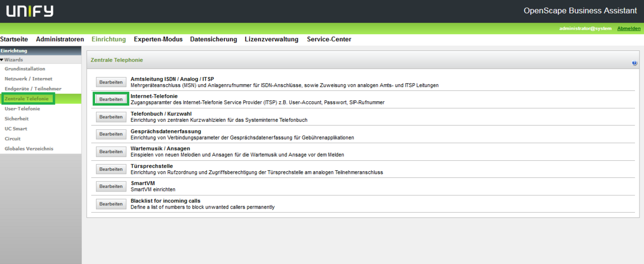Viewport: 644px width, 264px height.
Task: Open the Startseite menu tab
Action: click(x=14, y=39)
